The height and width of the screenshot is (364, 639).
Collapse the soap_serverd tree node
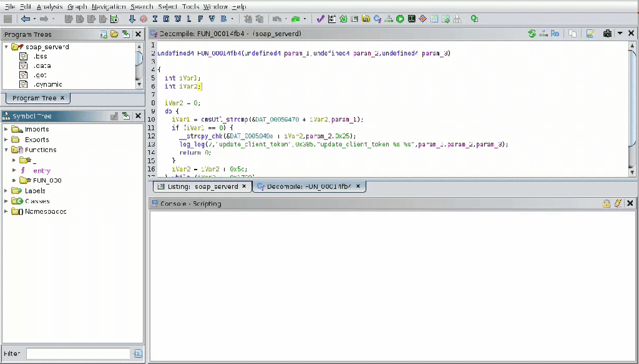pyautogui.click(x=6, y=47)
